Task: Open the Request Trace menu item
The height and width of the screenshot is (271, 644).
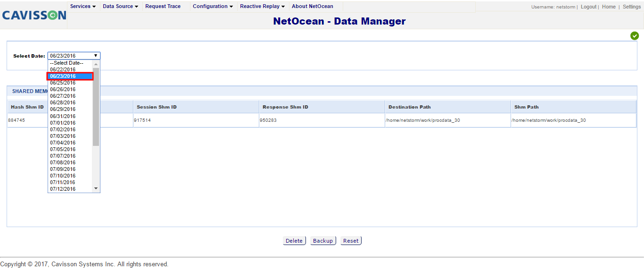Action: point(163,7)
